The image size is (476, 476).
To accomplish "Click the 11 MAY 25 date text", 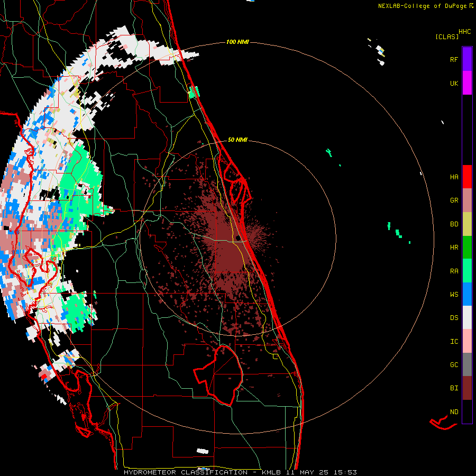I will pos(308,472).
